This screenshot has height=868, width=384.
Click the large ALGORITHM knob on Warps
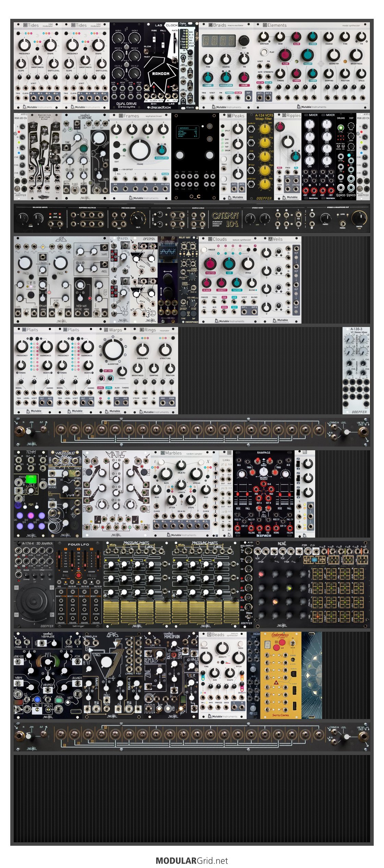click(113, 350)
